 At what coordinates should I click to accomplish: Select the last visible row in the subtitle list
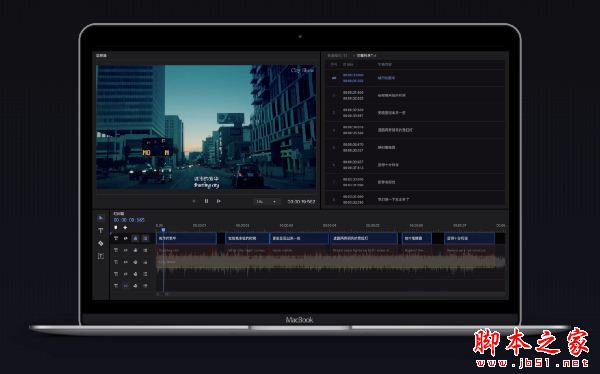tap(415, 199)
